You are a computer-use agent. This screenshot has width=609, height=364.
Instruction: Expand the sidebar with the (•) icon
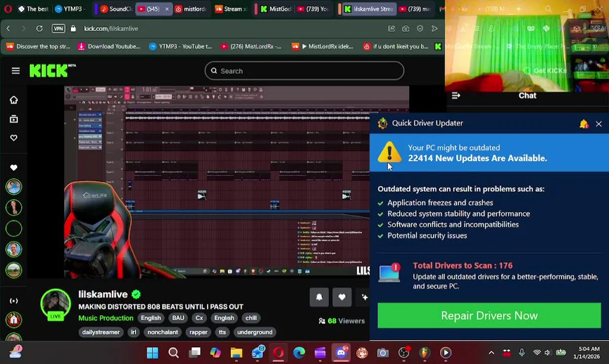coord(14,301)
